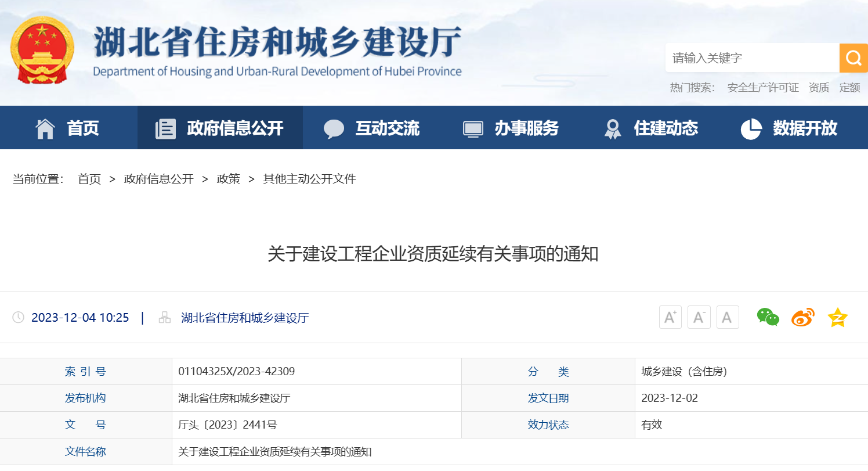The image size is (868, 471).
Task: Click hot search term 安全生产许可证
Action: point(763,88)
